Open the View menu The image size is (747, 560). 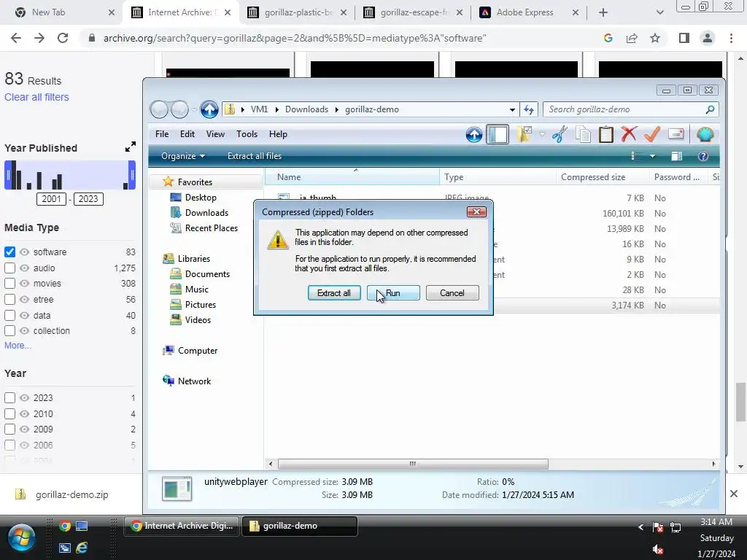(215, 134)
